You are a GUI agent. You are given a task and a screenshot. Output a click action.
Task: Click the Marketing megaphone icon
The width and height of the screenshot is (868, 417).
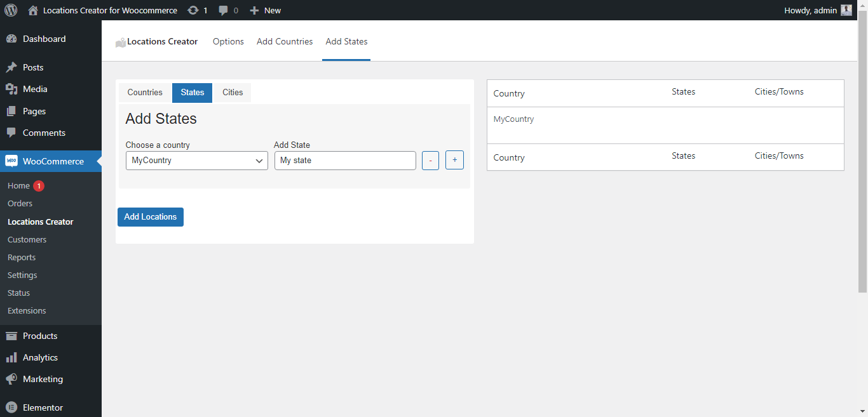coord(11,379)
